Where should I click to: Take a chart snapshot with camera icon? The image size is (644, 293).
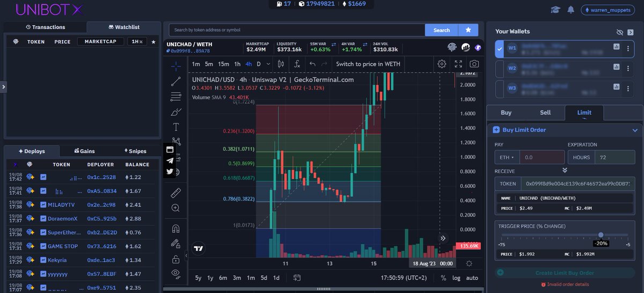[x=474, y=64]
